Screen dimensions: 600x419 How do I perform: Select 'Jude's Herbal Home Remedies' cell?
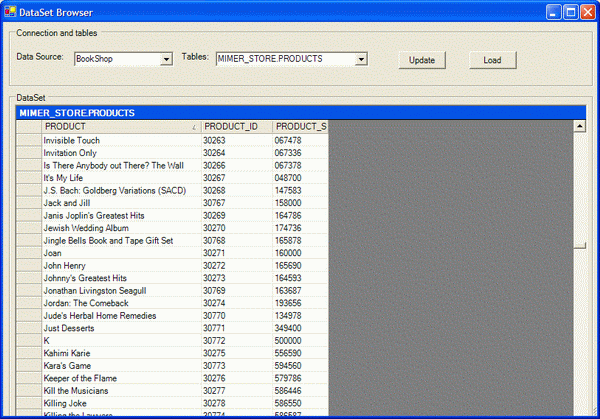[121, 316]
